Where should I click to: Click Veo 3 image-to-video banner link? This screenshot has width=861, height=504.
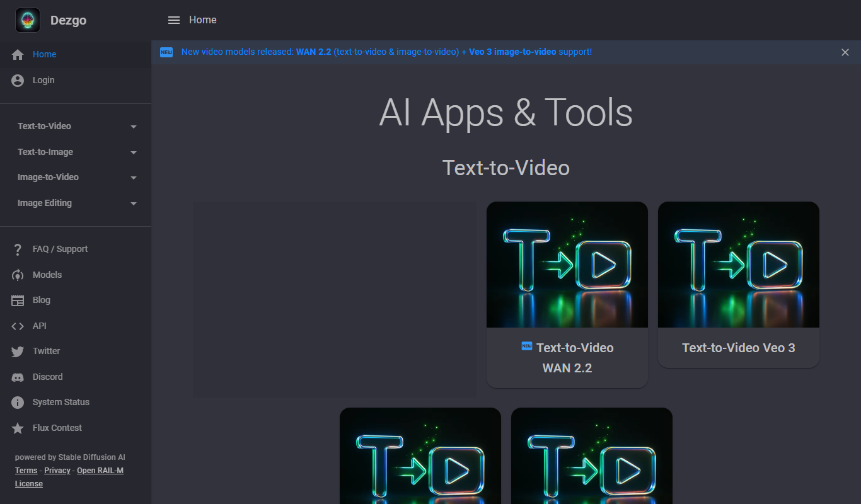pyautogui.click(x=512, y=52)
